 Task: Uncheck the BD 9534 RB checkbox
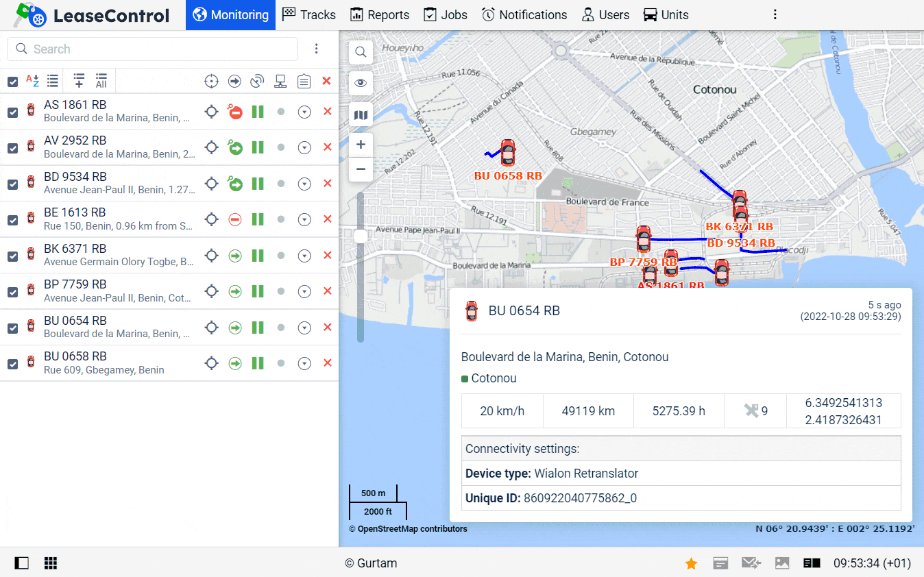[x=12, y=184]
